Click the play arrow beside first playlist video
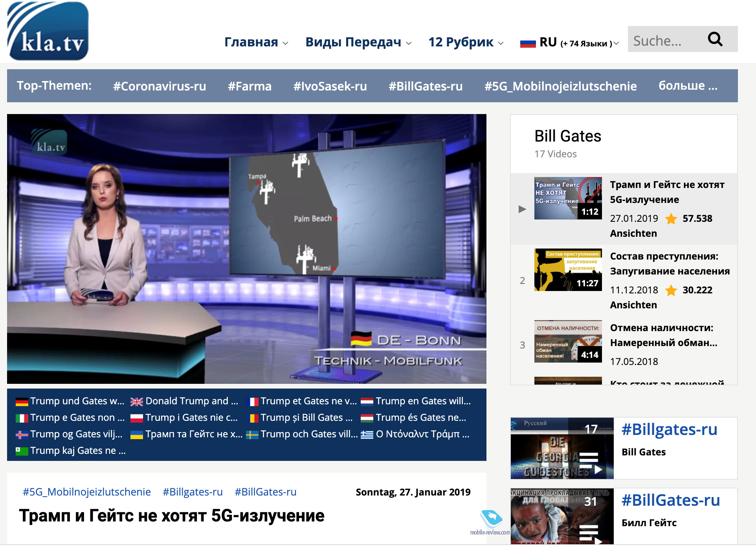Image resolution: width=756 pixels, height=560 pixels. [522, 209]
